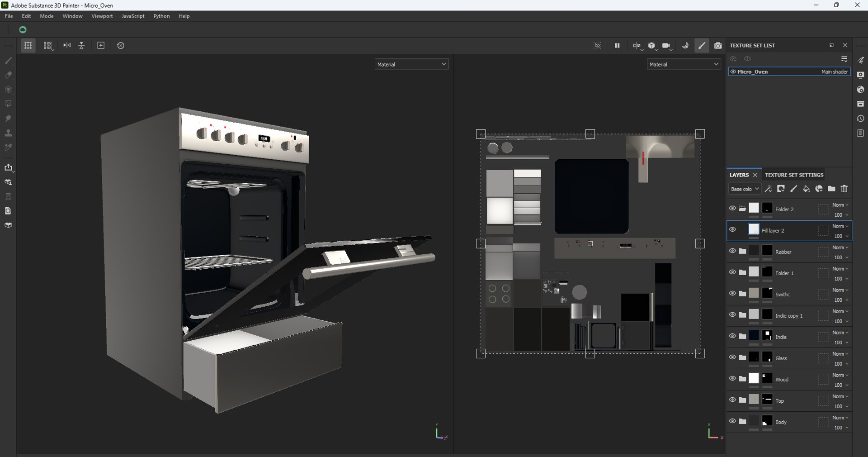This screenshot has height=457, width=868.
Task: Select the Folder 1 layer mask thumbnail
Action: (767, 272)
